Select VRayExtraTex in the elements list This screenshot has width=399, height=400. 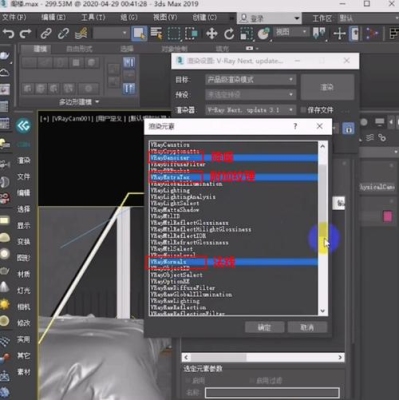(x=233, y=177)
